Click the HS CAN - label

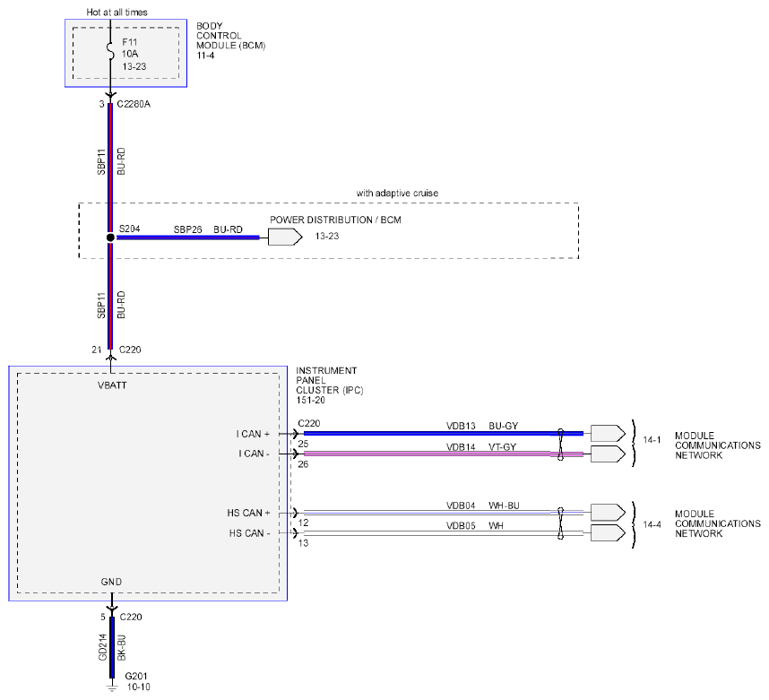click(250, 533)
